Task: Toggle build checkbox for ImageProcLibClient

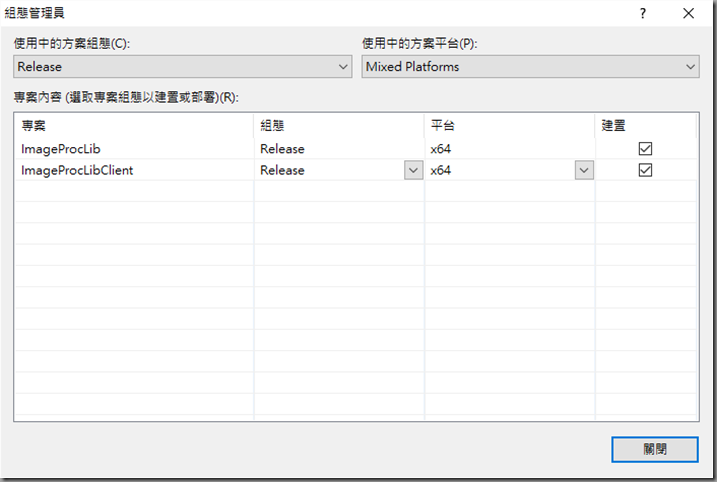Action: pos(645,170)
